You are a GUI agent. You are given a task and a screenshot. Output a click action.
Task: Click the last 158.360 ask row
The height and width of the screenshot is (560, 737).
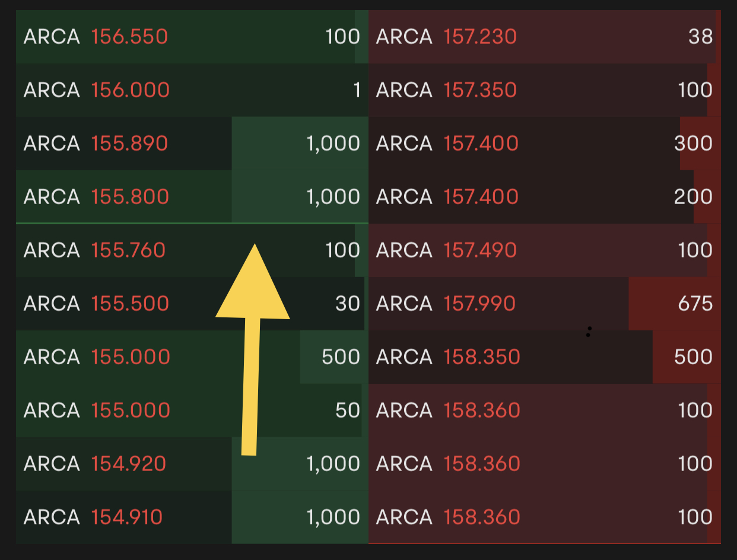545,517
